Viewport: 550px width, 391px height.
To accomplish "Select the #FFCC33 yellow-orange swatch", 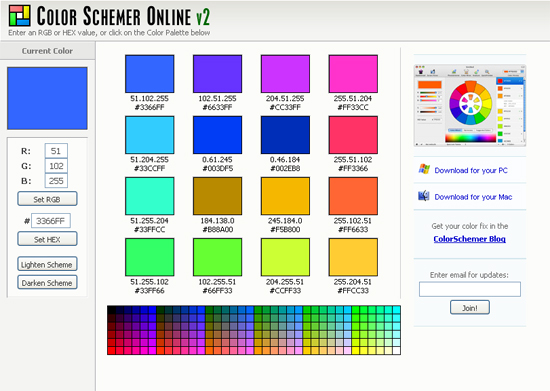I will coord(353,257).
